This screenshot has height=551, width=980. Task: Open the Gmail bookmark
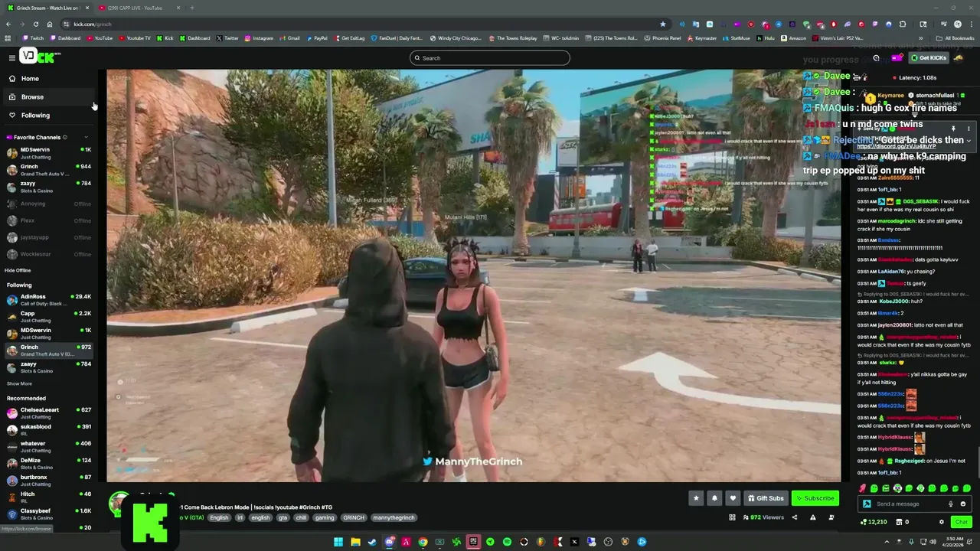(290, 38)
